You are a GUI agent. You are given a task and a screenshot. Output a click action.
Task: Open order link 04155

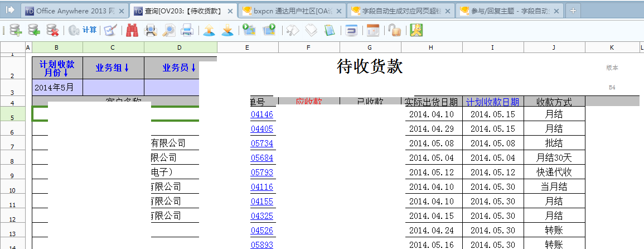coord(262,201)
